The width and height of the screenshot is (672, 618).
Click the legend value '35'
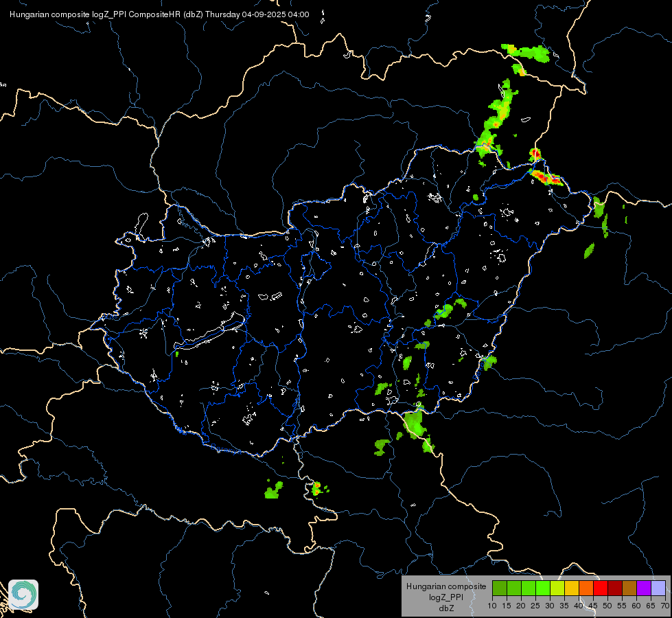click(564, 606)
